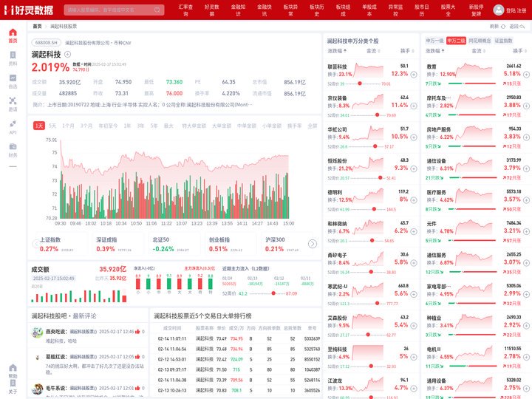Open the 财务 sidebar icon
This screenshot has width=532, height=399.
click(13, 150)
